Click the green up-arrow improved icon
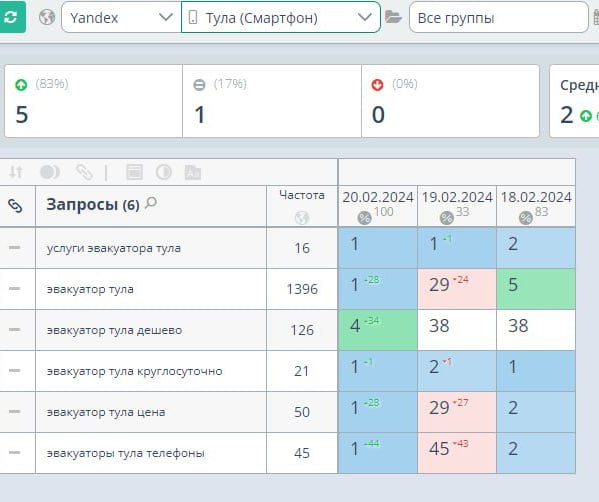Screen dimensions: 599x502 pyautogui.click(x=21, y=84)
